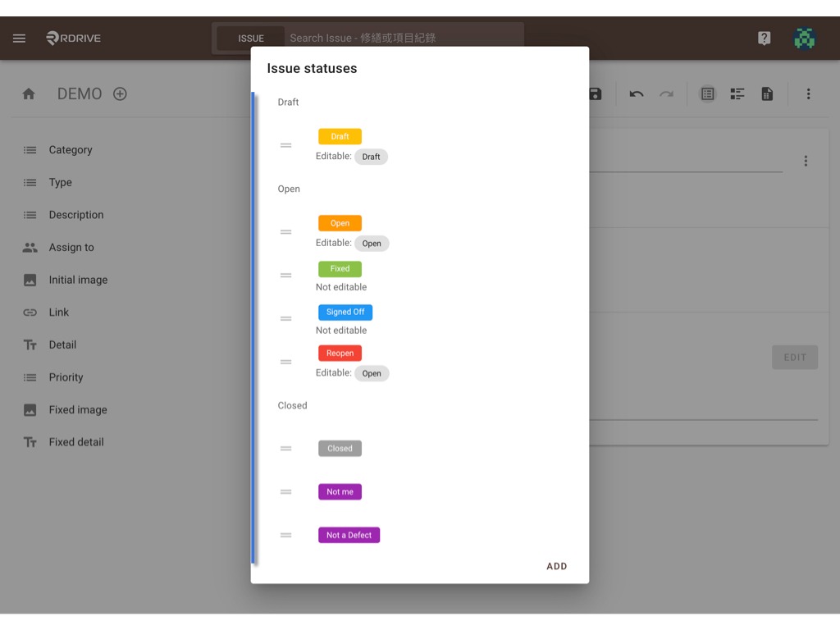Viewport: 840px width, 630px height.
Task: Grab drag handle for Signed Off status
Action: coord(286,319)
